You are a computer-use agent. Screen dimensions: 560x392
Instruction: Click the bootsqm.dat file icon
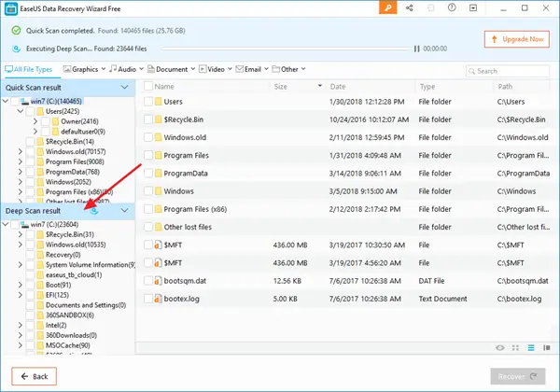coord(159,281)
